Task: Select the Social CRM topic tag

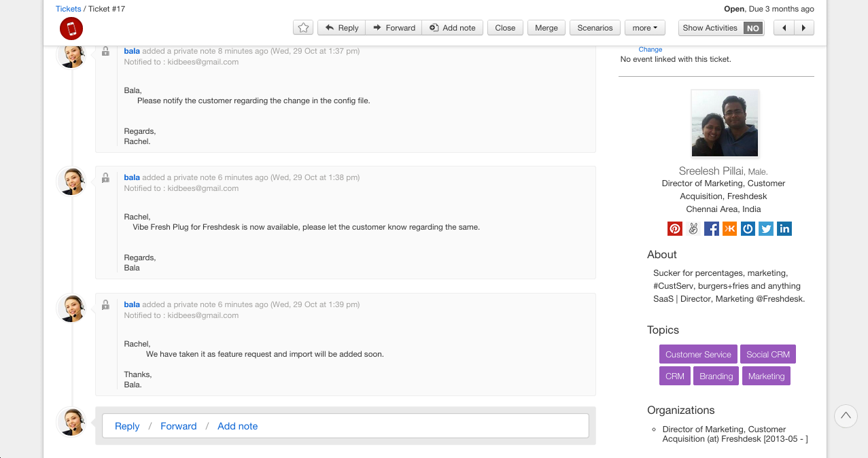Action: pos(768,354)
